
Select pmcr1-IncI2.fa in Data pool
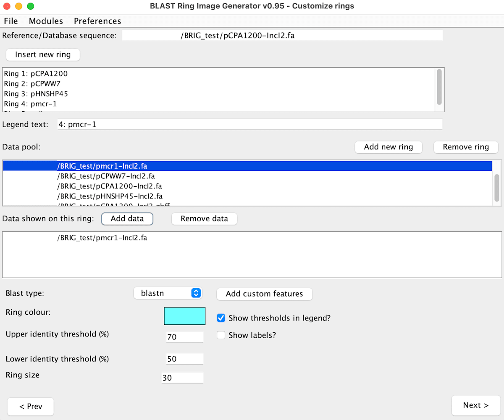click(247, 166)
